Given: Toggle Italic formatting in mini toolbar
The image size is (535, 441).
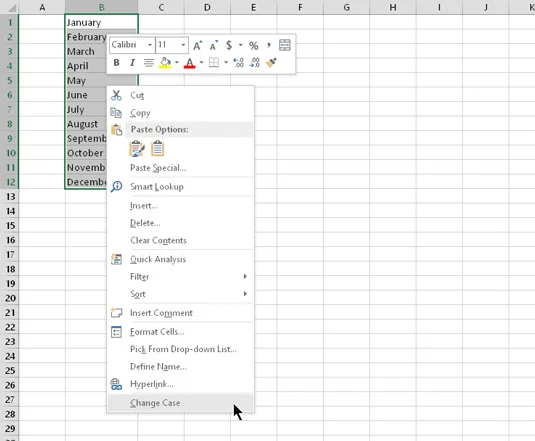Looking at the screenshot, I should click(132, 63).
